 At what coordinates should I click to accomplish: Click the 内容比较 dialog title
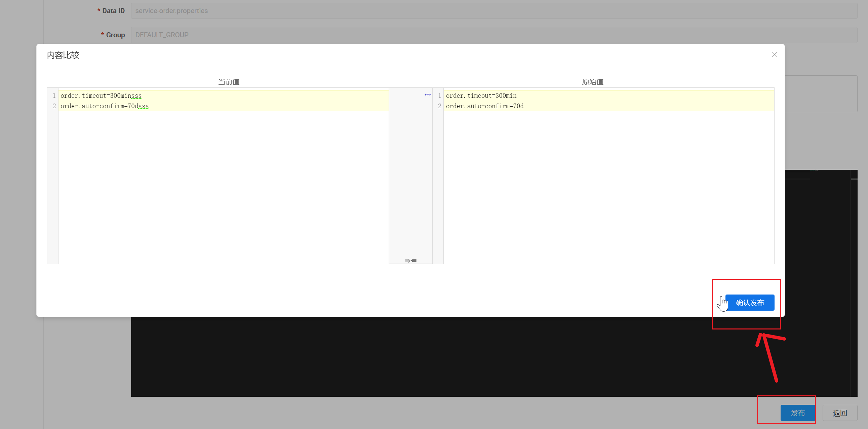tap(63, 55)
